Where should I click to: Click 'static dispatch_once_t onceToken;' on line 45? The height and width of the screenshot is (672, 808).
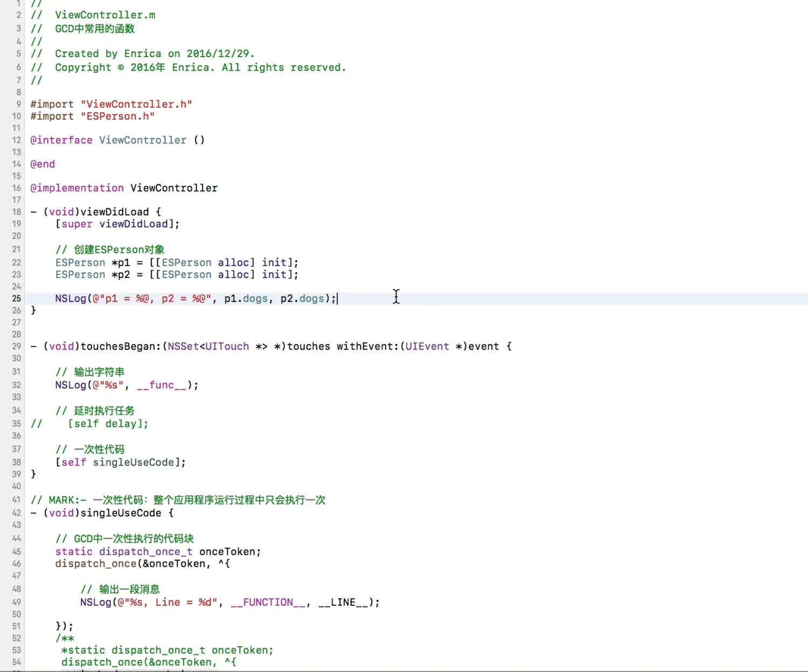click(x=158, y=552)
